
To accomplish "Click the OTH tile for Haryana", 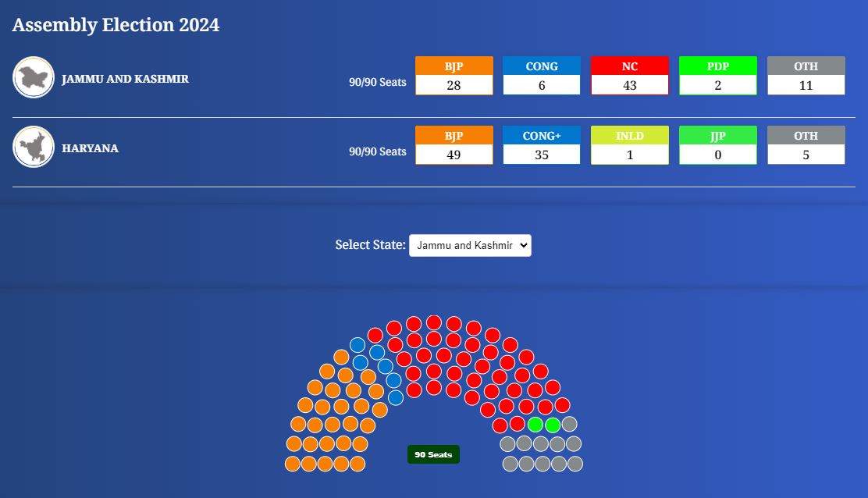I will click(x=806, y=145).
